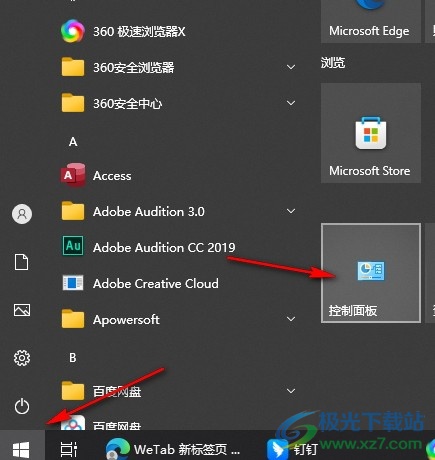Switch to WeTab 新标签页 Edge window

(x=173, y=449)
